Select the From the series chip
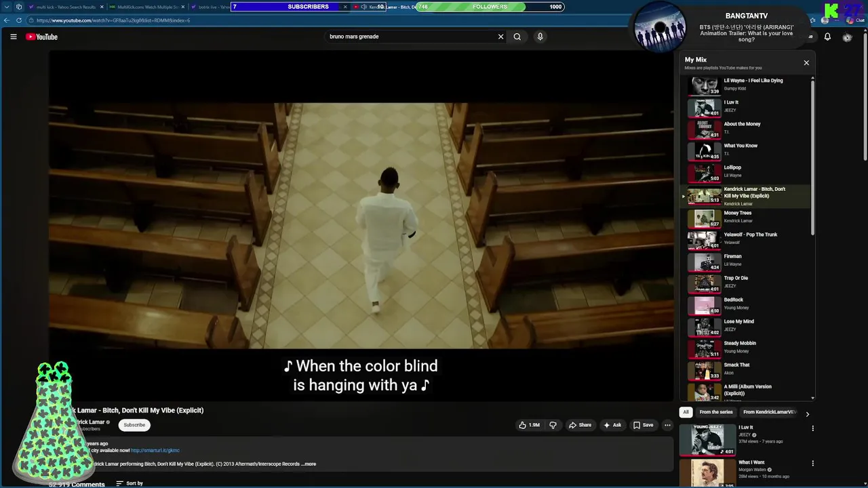 coord(716,412)
